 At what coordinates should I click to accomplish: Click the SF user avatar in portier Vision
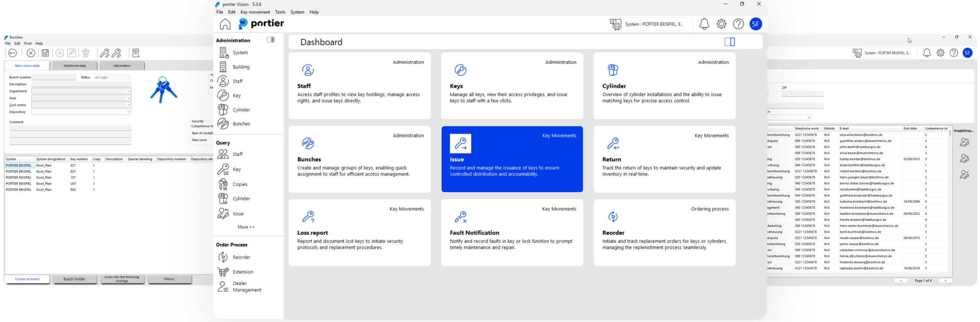[755, 24]
